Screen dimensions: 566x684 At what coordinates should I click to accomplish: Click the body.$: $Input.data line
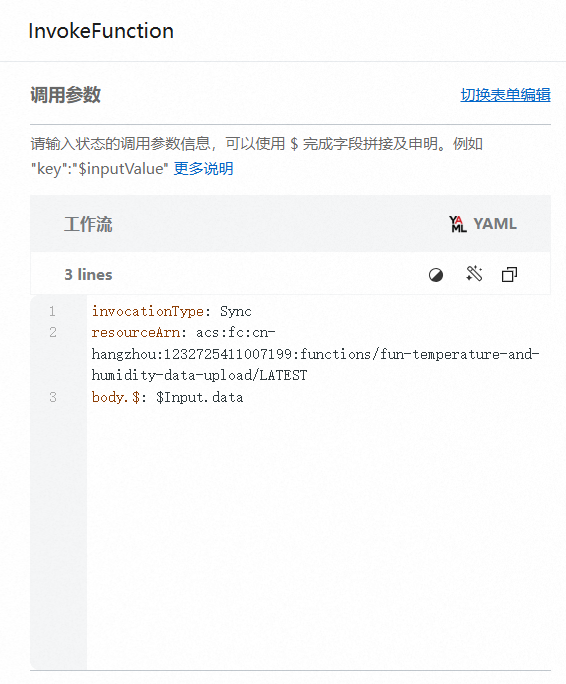click(x=168, y=397)
